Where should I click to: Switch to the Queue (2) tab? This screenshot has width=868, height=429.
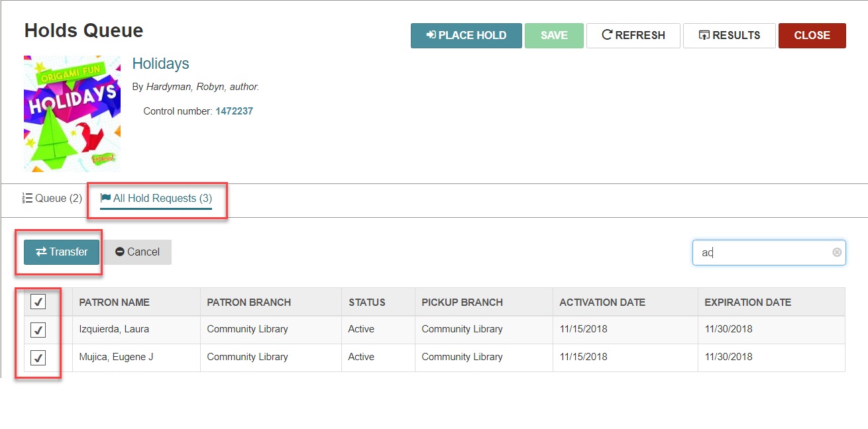click(x=52, y=199)
